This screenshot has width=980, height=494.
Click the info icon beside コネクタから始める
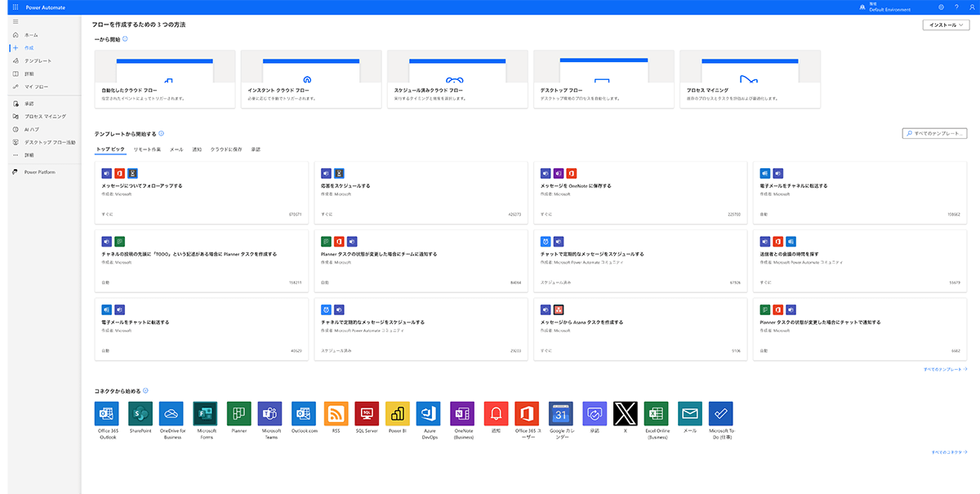point(145,391)
